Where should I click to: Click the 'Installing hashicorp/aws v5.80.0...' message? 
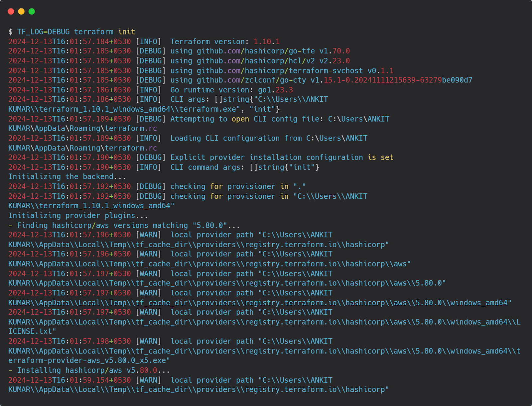pos(89,370)
